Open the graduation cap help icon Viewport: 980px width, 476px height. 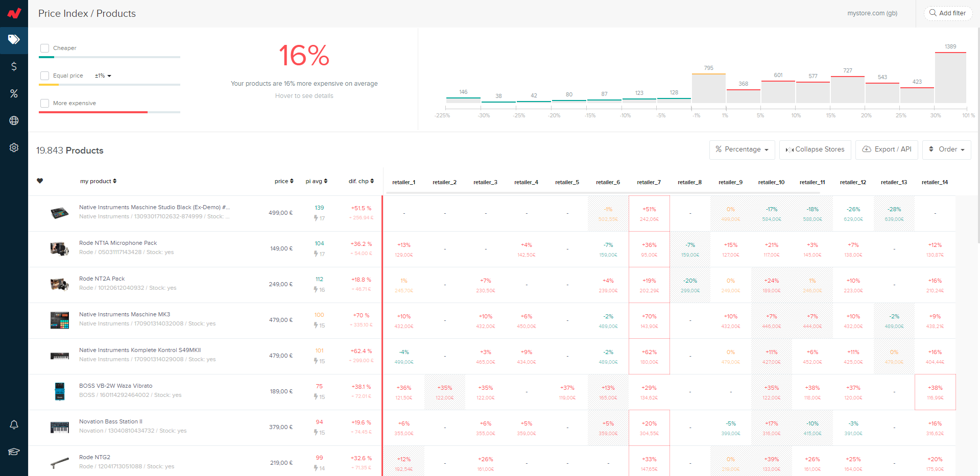(x=14, y=452)
